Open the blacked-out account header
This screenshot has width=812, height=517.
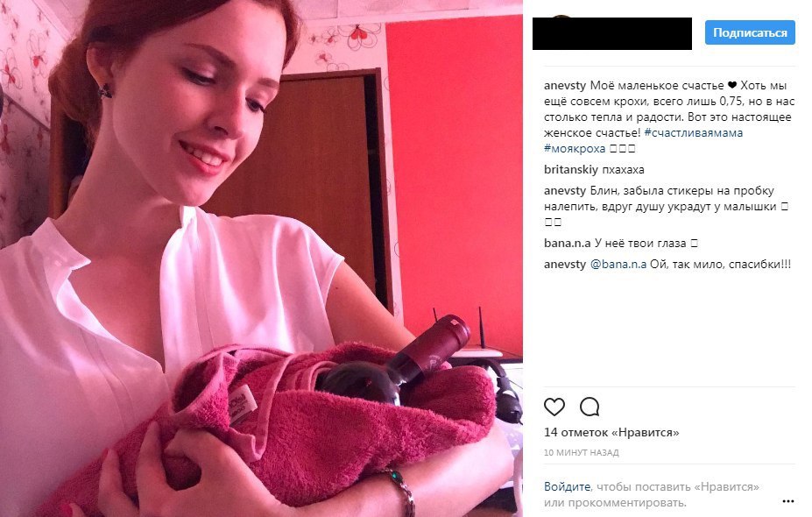point(612,33)
